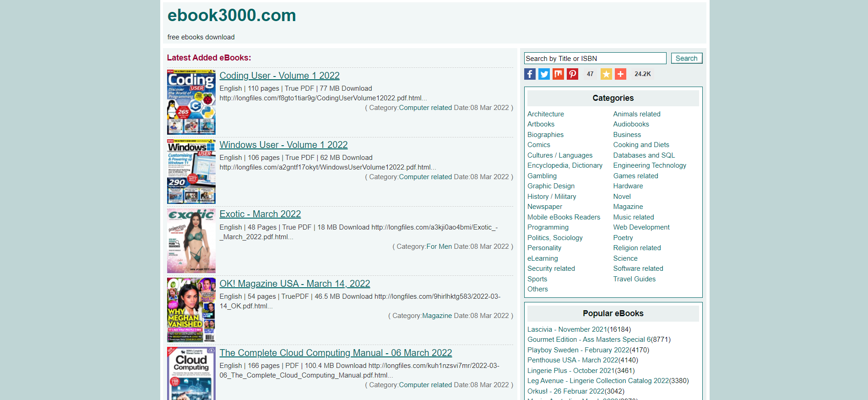The width and height of the screenshot is (868, 400).
Task: Browse Cooking and Diets category
Action: tap(641, 145)
